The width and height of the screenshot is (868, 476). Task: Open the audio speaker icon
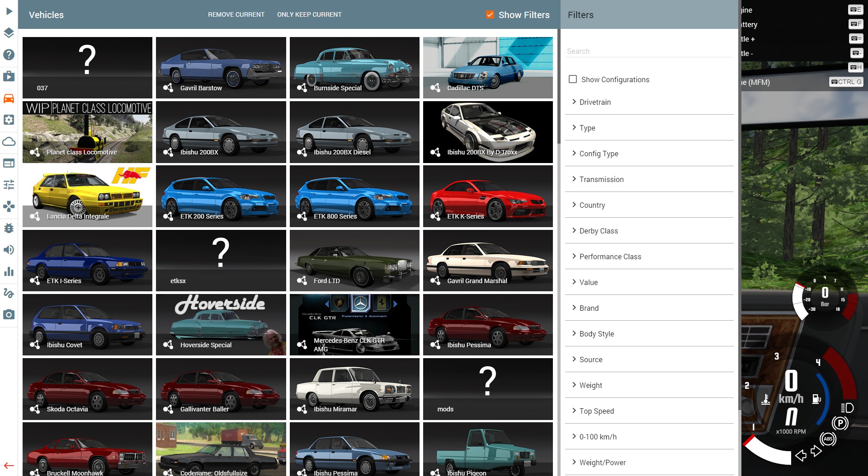[x=9, y=250]
